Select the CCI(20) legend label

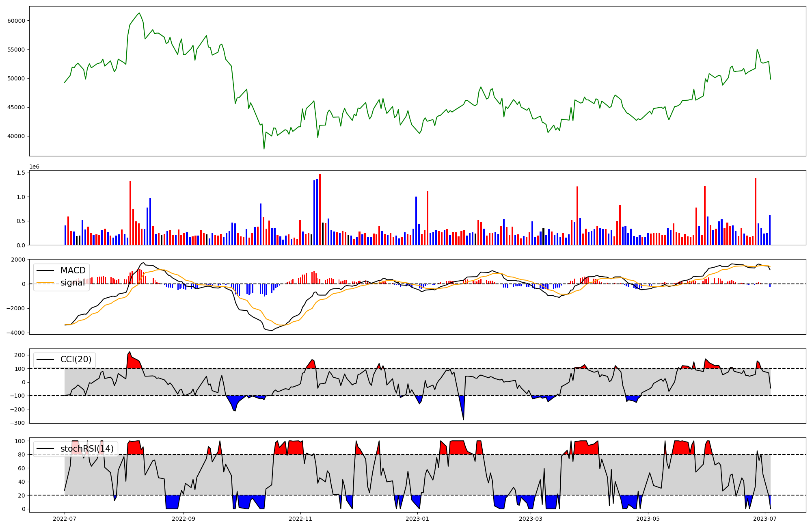76,359
